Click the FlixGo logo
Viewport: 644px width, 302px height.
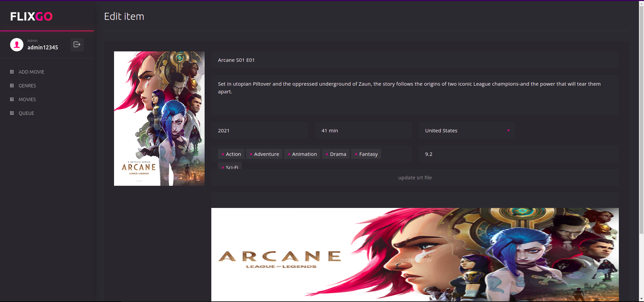coord(31,16)
